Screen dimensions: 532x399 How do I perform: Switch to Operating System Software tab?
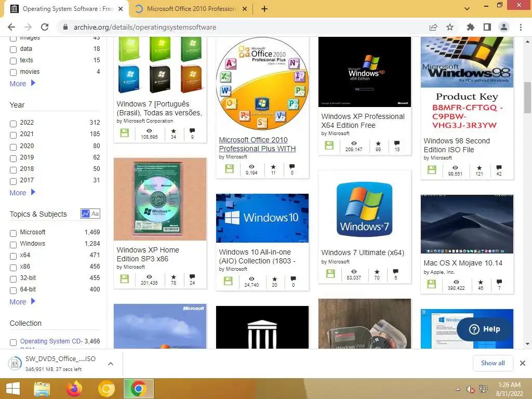click(x=67, y=9)
